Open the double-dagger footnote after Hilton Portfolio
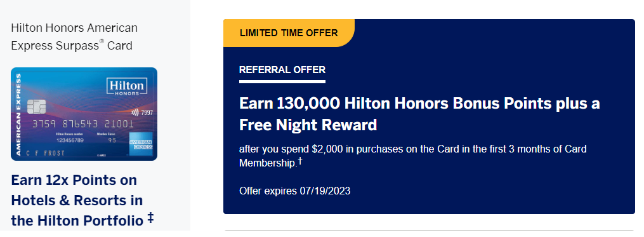The width and height of the screenshot is (644, 237). tap(150, 218)
